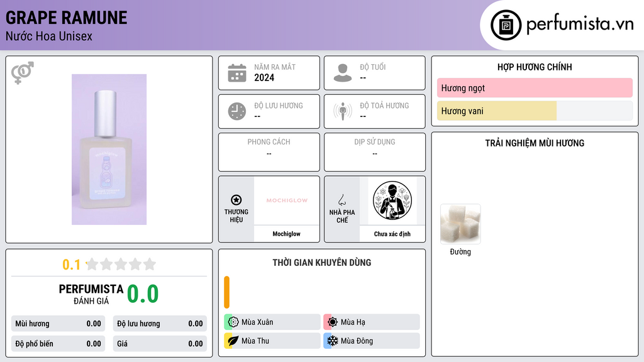Click the unisex gender symbol icon
This screenshot has height=362, width=644.
point(23,73)
